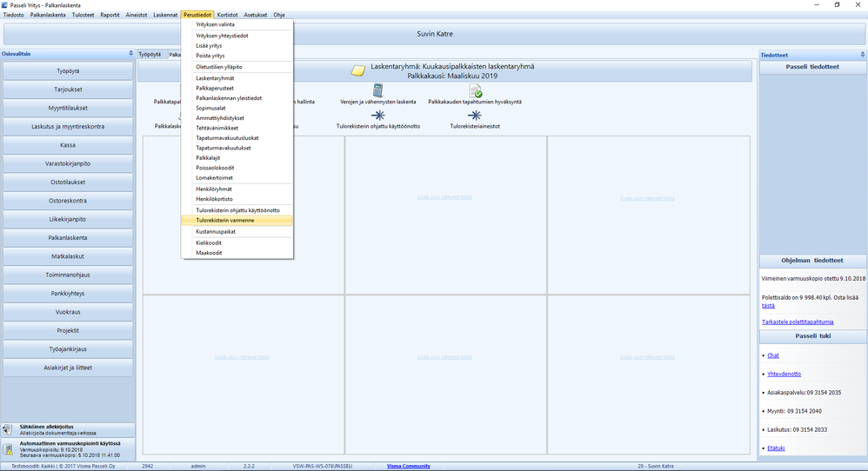Open the Ohje menu

279,15
